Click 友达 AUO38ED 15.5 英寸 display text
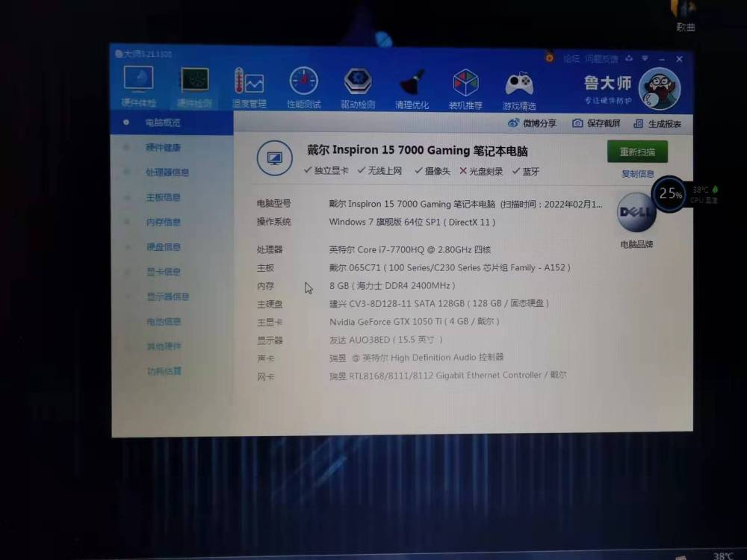The image size is (747, 560). point(386,340)
